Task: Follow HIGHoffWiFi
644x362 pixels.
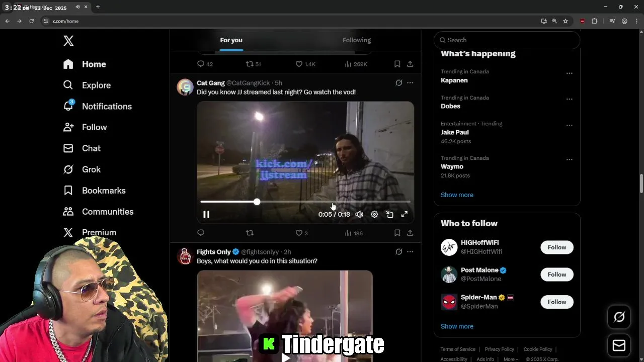Action: (x=557, y=247)
